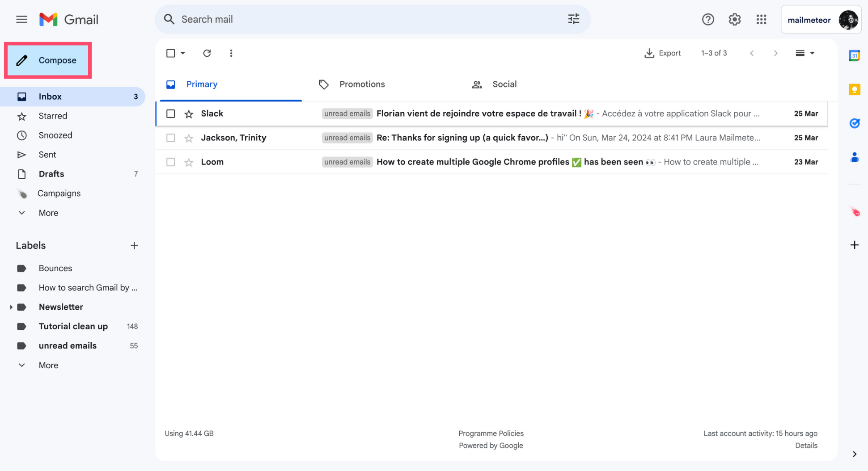Hide side panel chevron at bottom right
This screenshot has height=471, width=868.
pos(854,454)
